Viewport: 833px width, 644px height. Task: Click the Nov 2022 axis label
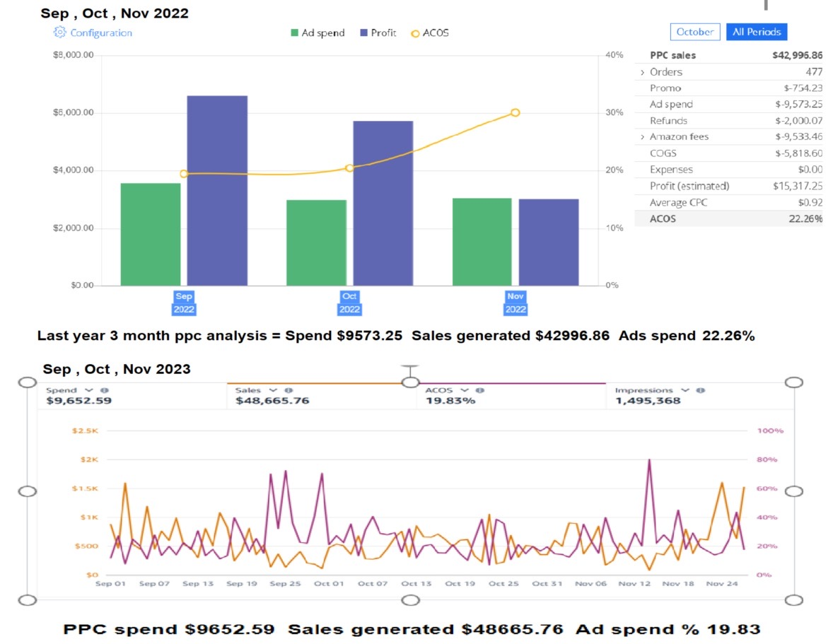point(515,303)
